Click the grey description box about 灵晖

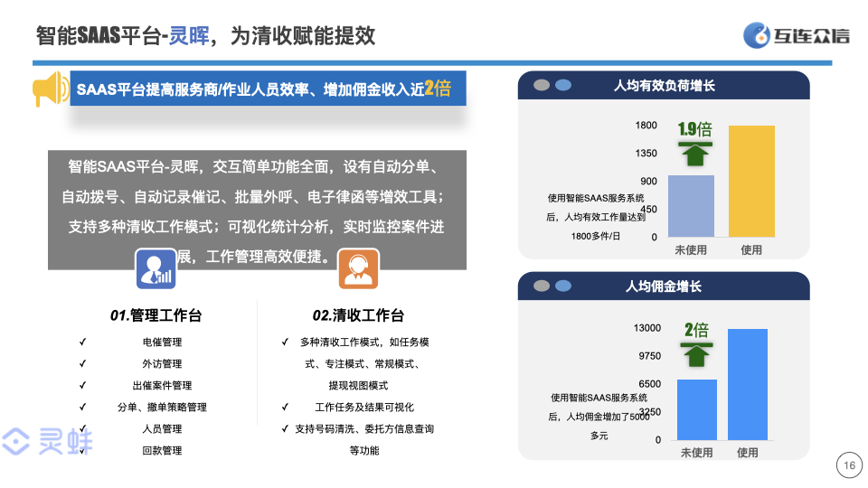pyautogui.click(x=257, y=210)
